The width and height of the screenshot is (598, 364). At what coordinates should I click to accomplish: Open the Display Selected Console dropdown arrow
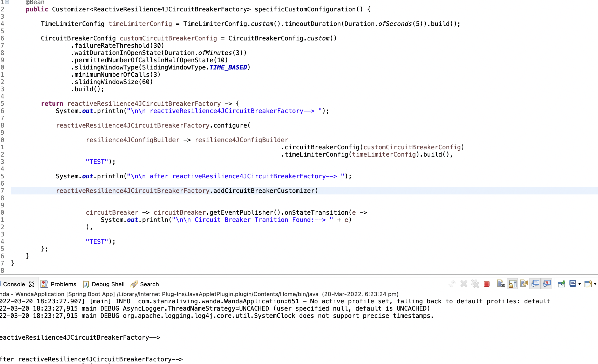click(x=580, y=284)
